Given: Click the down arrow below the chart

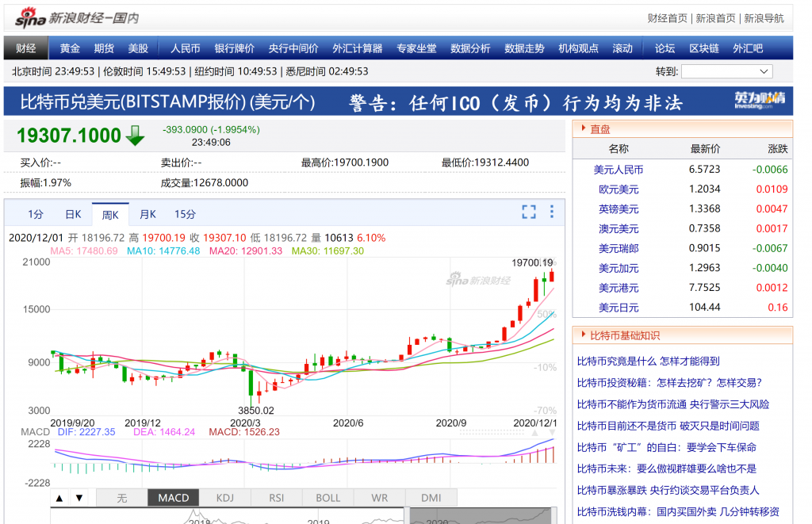Looking at the screenshot, I should pyautogui.click(x=79, y=498).
